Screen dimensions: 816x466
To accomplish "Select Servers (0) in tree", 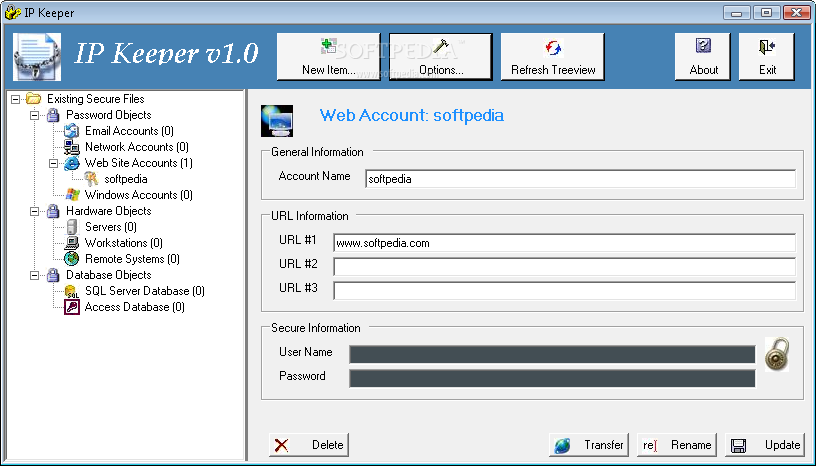I will [111, 227].
